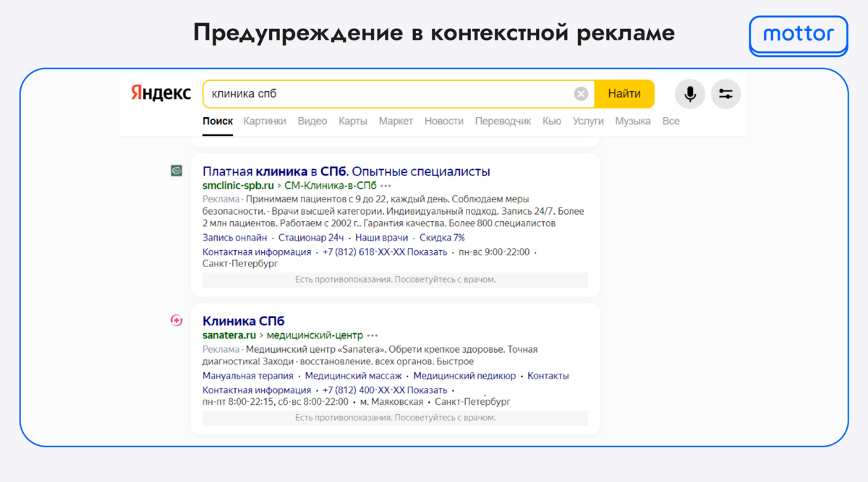Open Контактная информация of sanatera ad
This screenshot has height=482, width=868.
coord(257,390)
